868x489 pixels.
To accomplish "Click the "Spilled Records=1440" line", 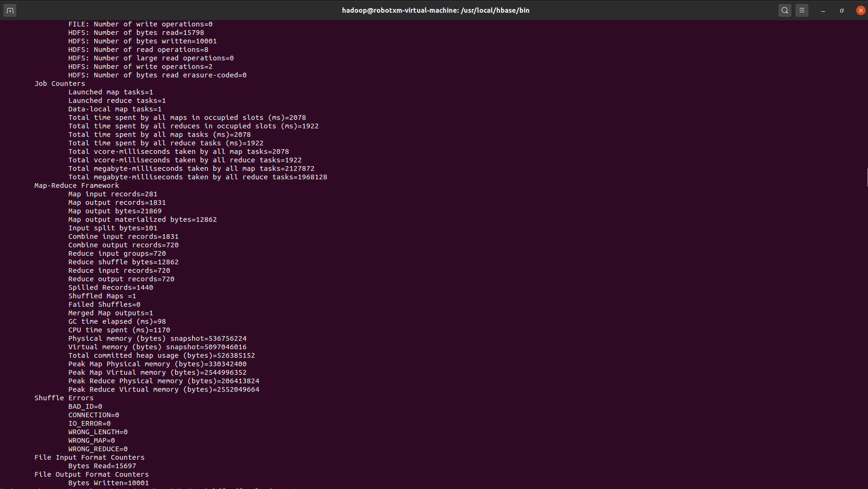I will click(x=110, y=287).
